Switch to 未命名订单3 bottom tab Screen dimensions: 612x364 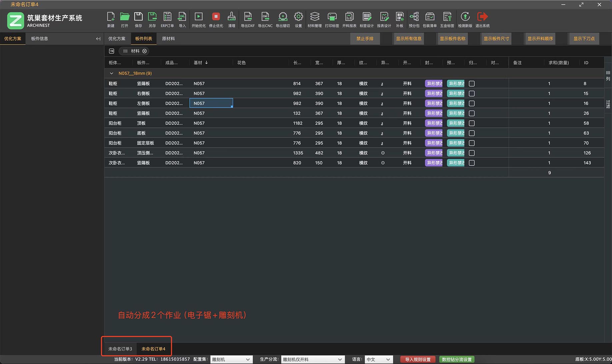(120, 349)
